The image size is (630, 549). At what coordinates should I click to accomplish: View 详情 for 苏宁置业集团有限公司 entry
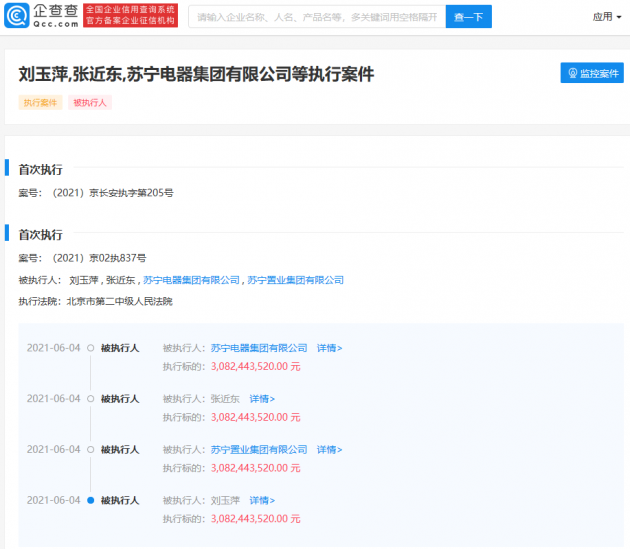(329, 449)
